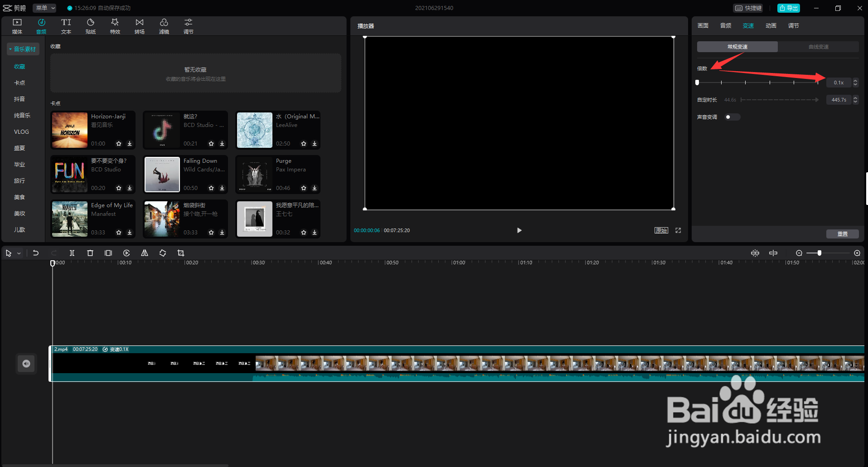Switch to the 画面 tab
Viewport: 868px width, 467px height.
[703, 26]
